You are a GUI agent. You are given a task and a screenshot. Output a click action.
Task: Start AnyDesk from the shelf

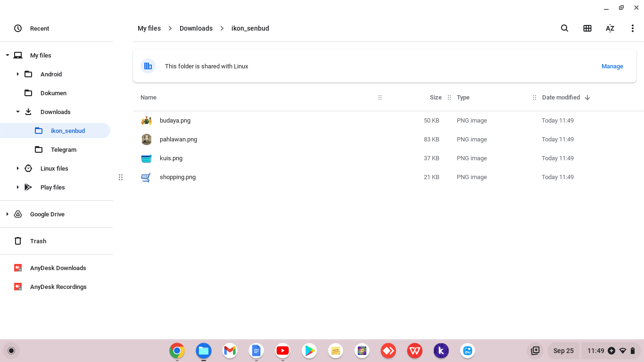tap(388, 351)
